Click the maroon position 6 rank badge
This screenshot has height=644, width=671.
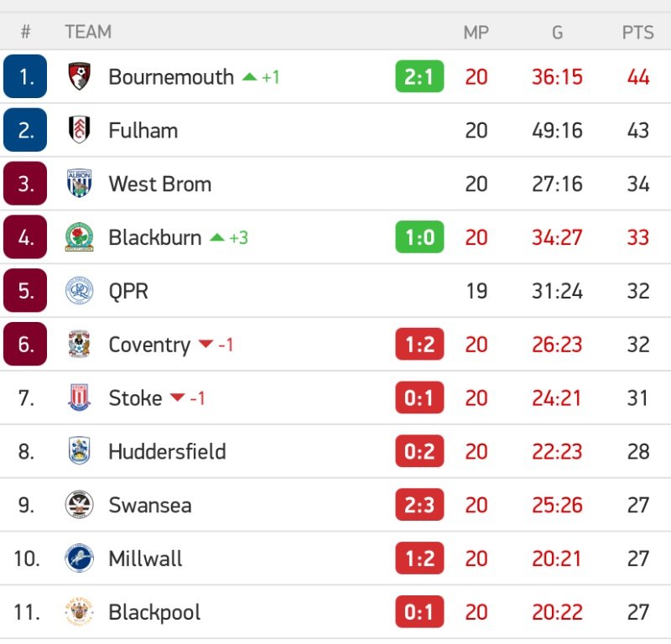25,345
